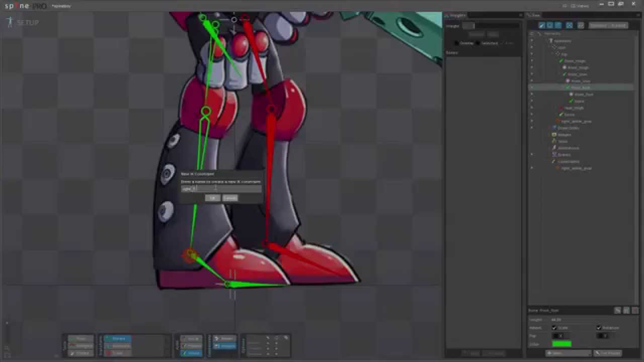Toggle the fourth square filter icon in Tree toolbar
Screen dimensions: 644x362
pos(570,25)
